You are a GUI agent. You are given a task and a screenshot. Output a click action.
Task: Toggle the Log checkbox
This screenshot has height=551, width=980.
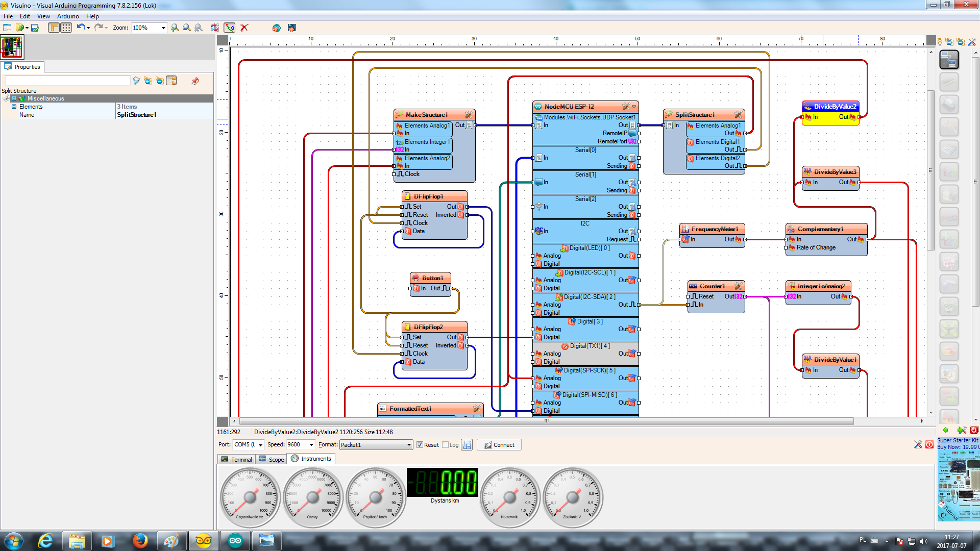coord(445,445)
